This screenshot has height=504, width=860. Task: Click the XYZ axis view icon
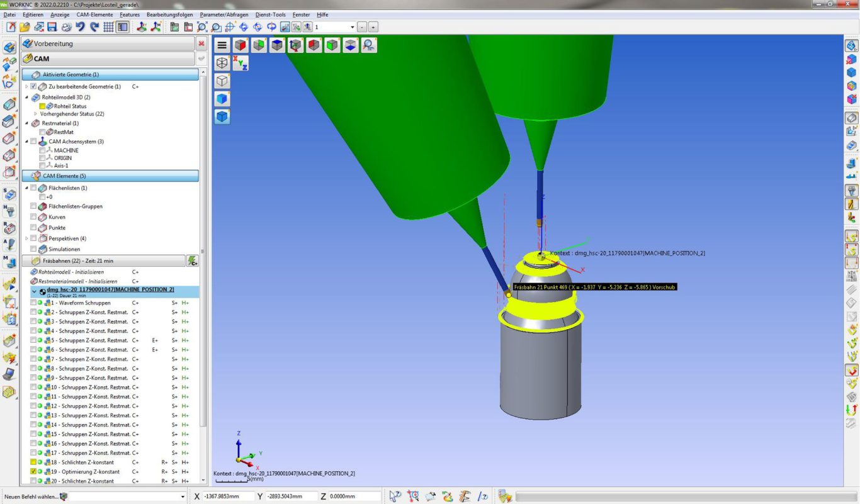point(240,63)
